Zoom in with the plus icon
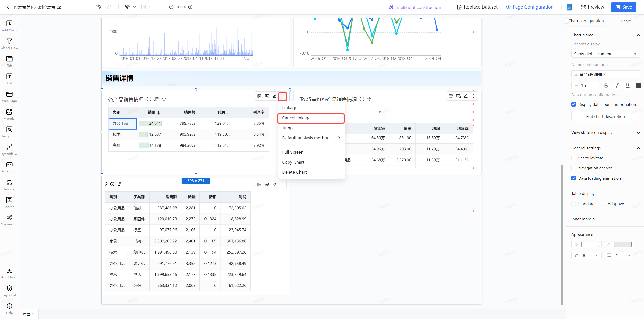 tap(190, 7)
